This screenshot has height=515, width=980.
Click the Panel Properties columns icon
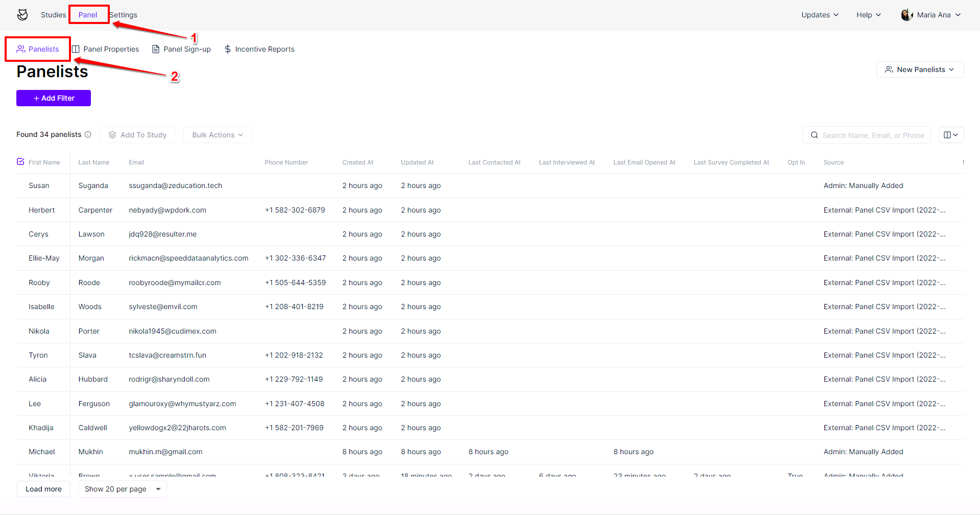[76, 49]
